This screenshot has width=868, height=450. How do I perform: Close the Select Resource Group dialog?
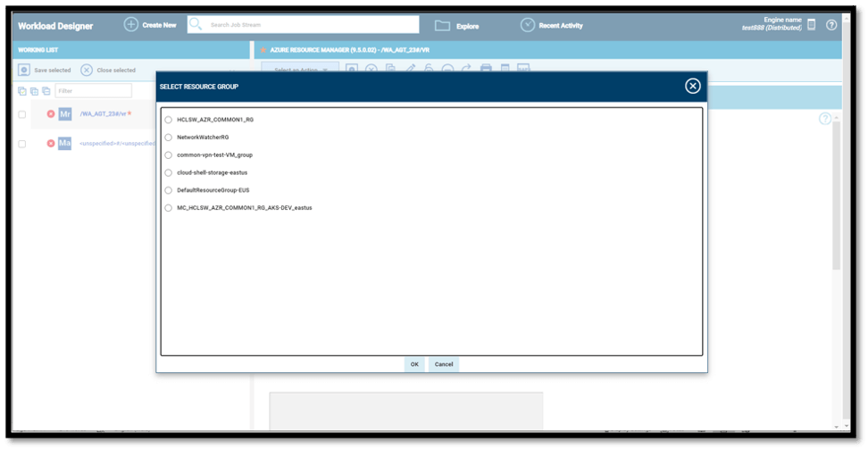(x=692, y=87)
